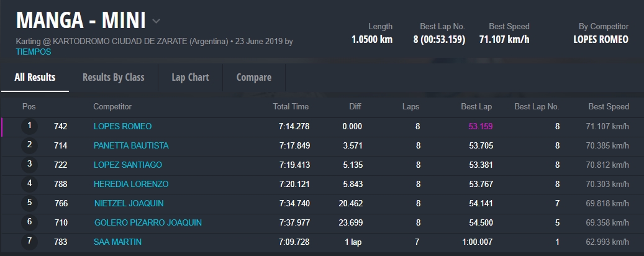Viewport: 644px width, 256px height.
Task: Open competitor LOPES ROMEO
Action: click(122, 127)
